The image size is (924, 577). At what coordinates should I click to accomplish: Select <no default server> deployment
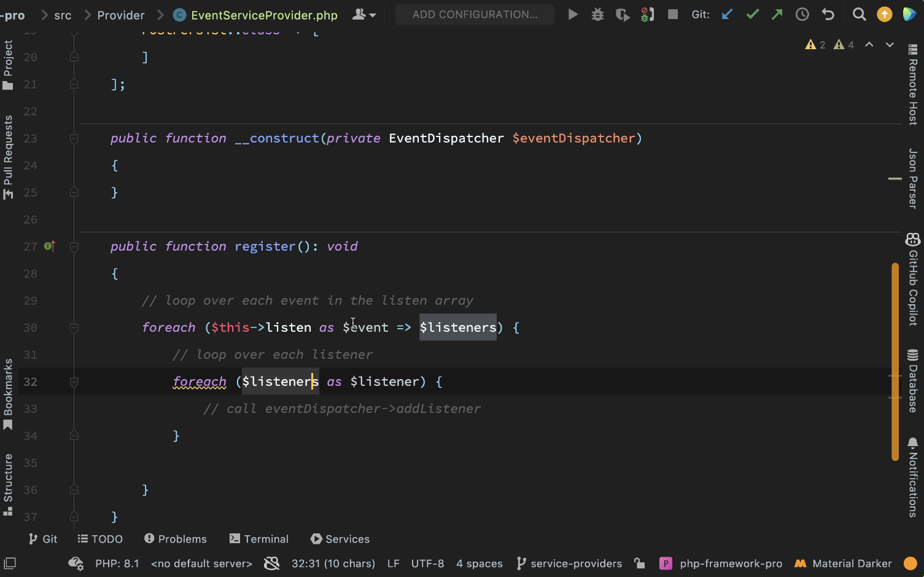click(201, 563)
